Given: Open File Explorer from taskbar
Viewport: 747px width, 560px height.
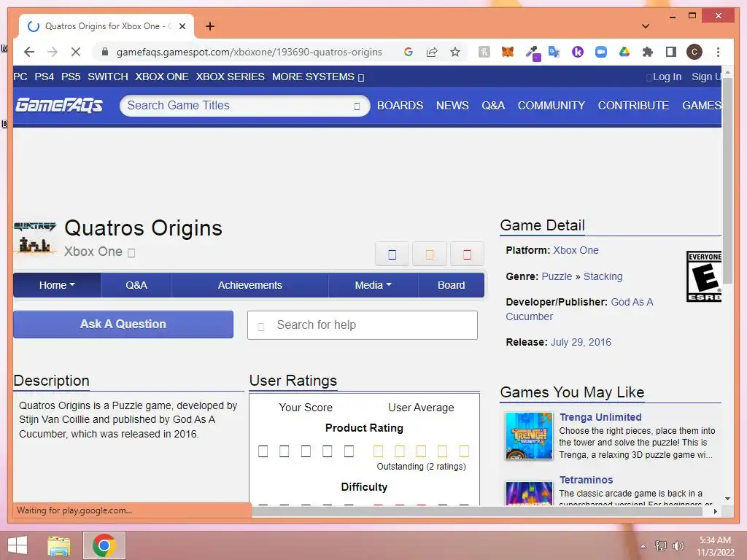Looking at the screenshot, I should click(x=59, y=545).
